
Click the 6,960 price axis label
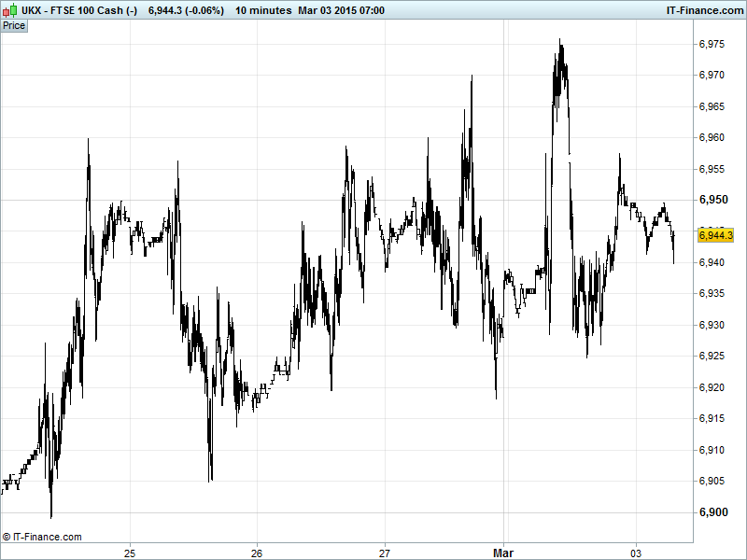point(714,138)
